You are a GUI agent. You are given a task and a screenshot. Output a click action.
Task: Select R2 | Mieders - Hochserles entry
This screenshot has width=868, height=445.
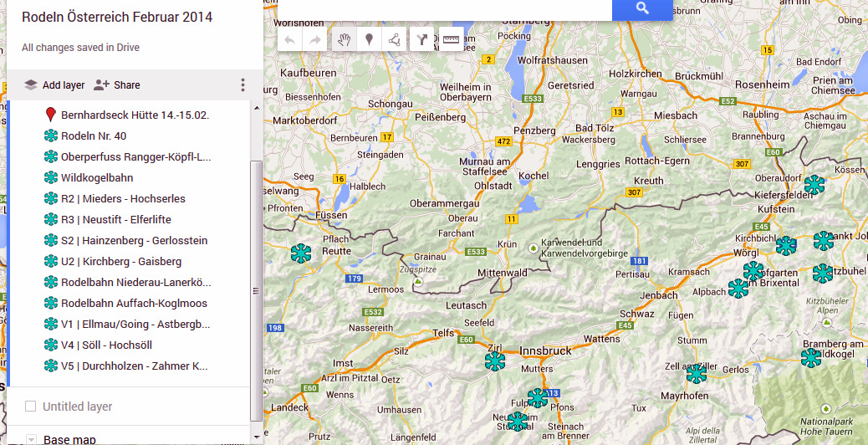click(123, 198)
